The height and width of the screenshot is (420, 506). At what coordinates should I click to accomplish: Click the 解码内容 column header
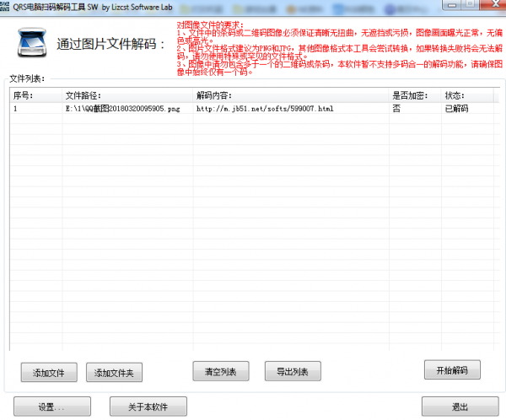291,95
